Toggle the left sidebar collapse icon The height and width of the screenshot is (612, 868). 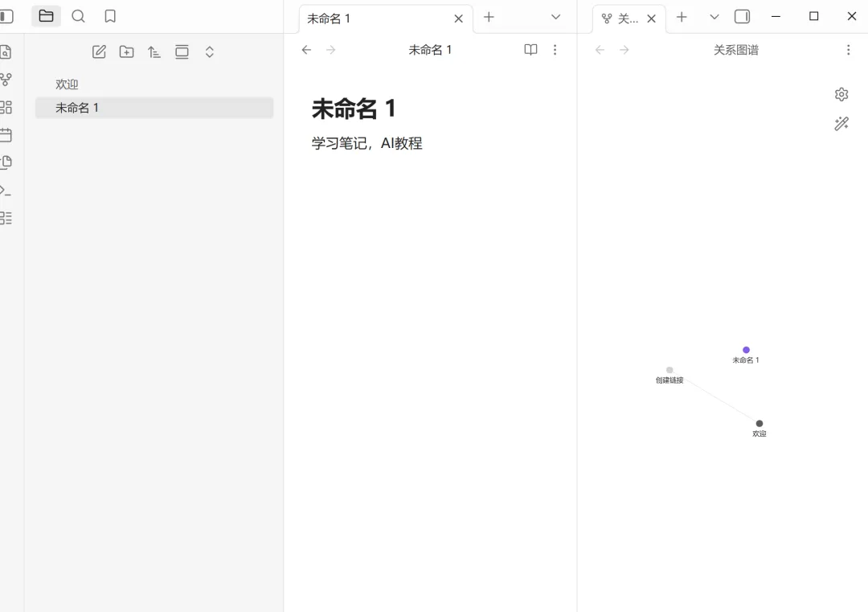(x=6, y=17)
